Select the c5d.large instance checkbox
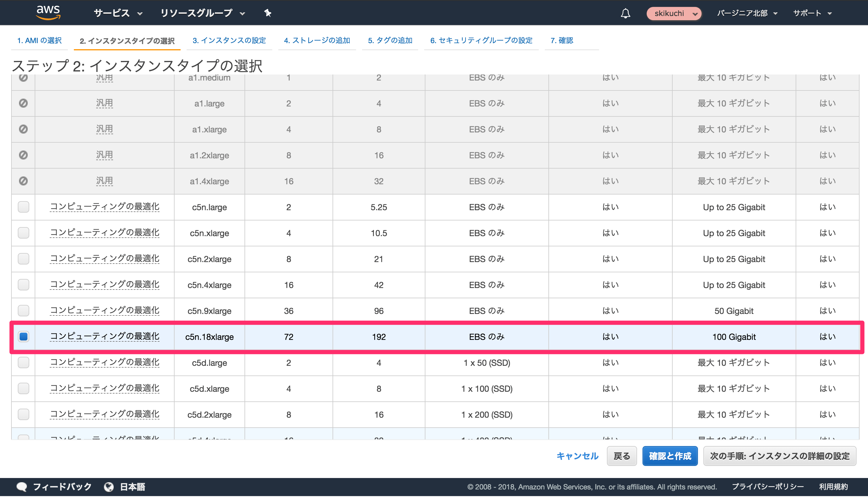This screenshot has height=497, width=868. 24,362
